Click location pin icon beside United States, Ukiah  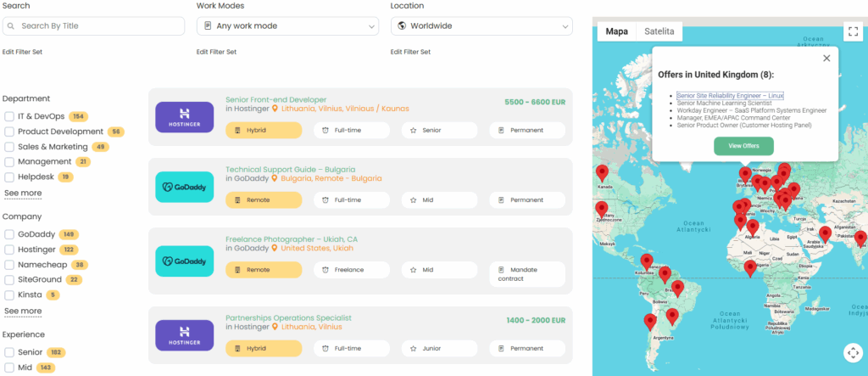[x=274, y=249]
